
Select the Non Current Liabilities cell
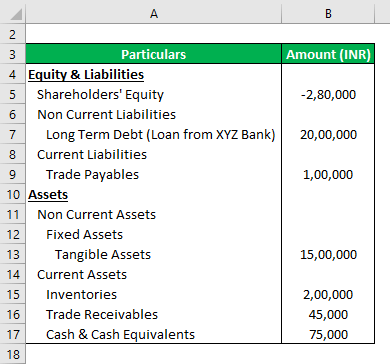[153, 114]
